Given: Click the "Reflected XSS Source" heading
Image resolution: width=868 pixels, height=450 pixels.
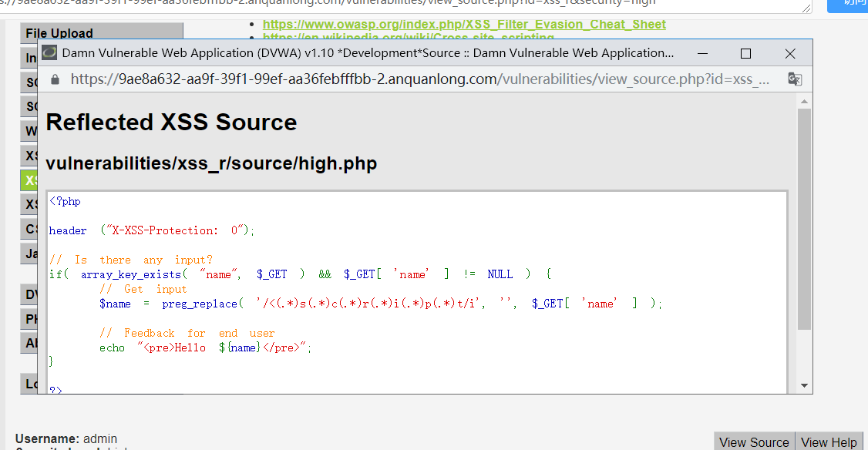Looking at the screenshot, I should pos(171,123).
